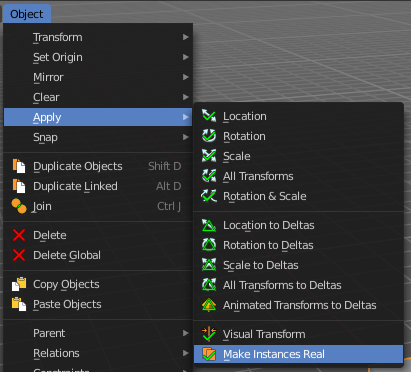Click the red X Delete icon
The image size is (411, 372).
(19, 235)
